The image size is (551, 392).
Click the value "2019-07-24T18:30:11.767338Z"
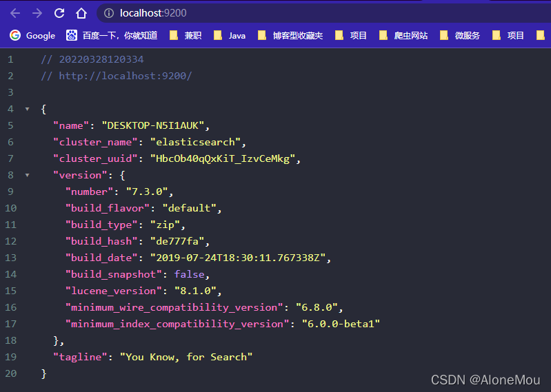[x=238, y=258]
